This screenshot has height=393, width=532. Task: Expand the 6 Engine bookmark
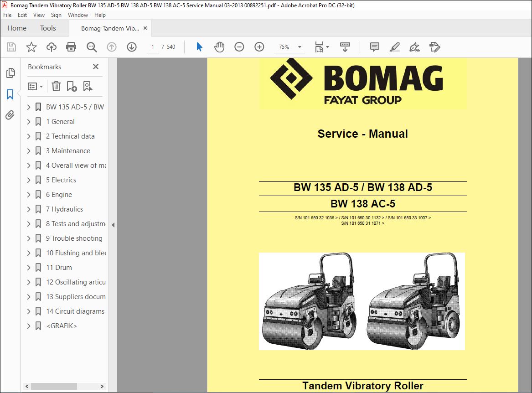tap(29, 195)
